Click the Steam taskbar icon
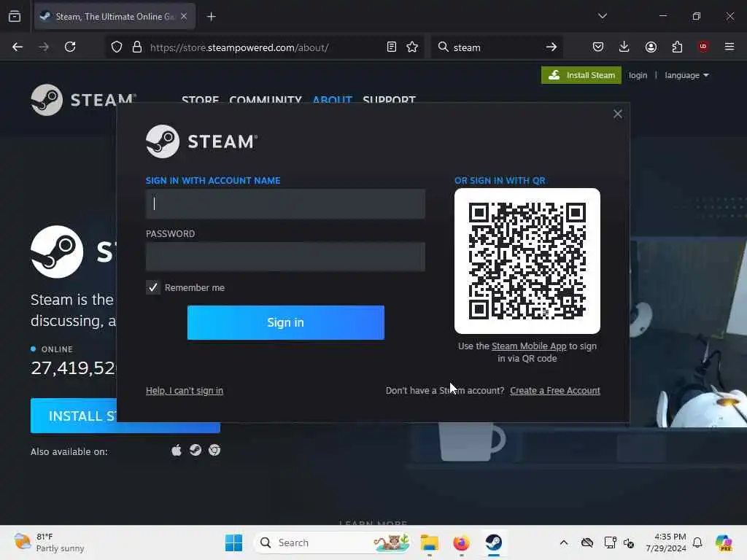 pos(494,542)
